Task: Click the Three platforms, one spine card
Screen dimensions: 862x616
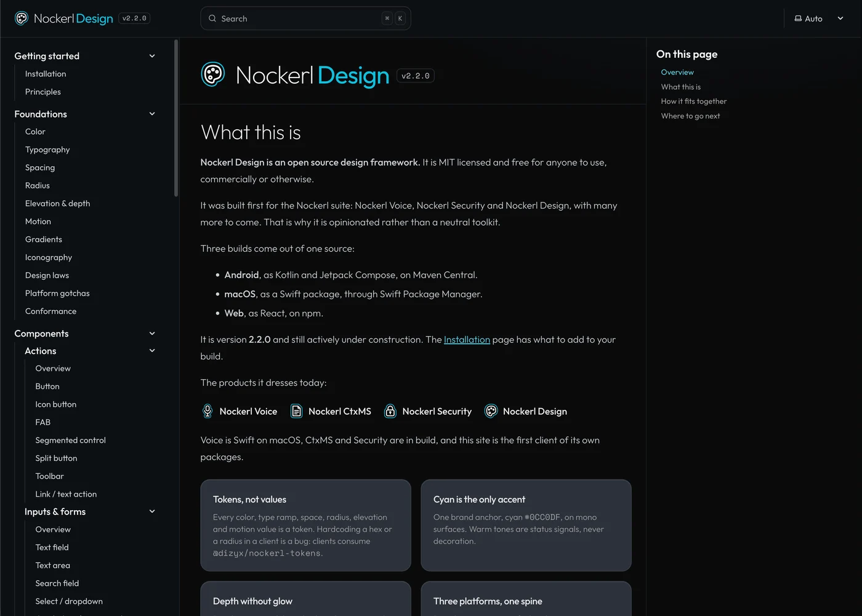Action: 526,599
